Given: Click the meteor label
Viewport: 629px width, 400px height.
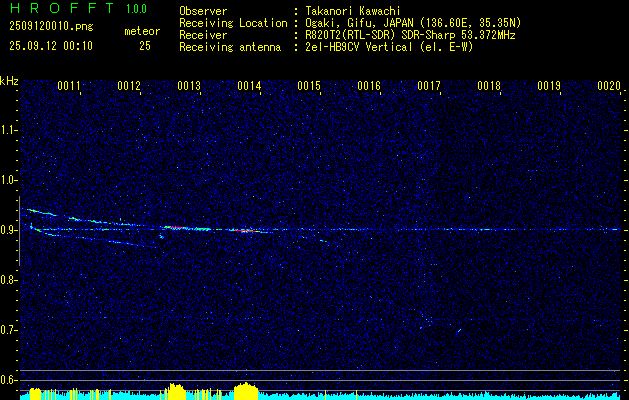Looking at the screenshot, I should point(142,31).
